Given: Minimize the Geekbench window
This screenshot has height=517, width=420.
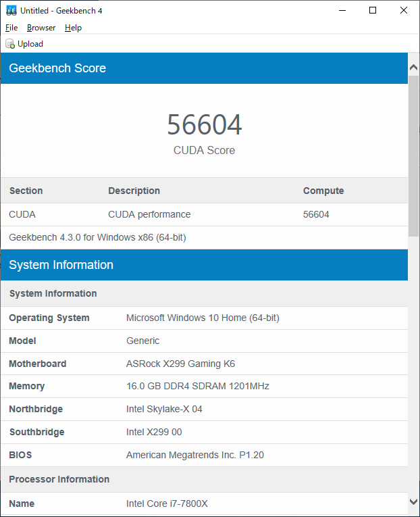Looking at the screenshot, I should pyautogui.click(x=342, y=11).
